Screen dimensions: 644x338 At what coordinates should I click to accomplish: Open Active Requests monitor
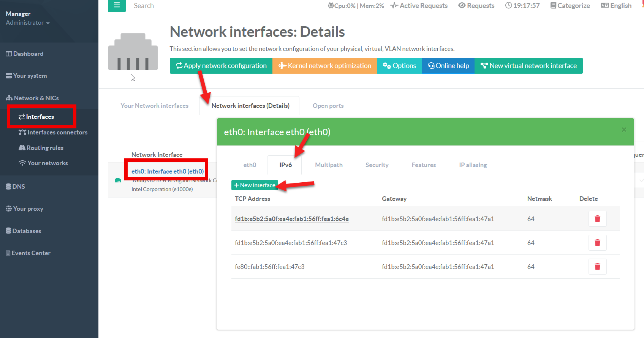point(419,6)
